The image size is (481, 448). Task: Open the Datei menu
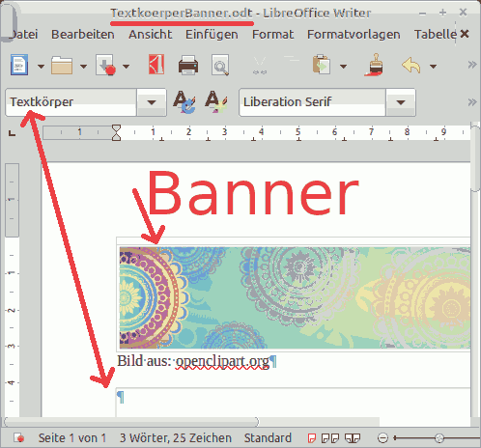pos(24,34)
